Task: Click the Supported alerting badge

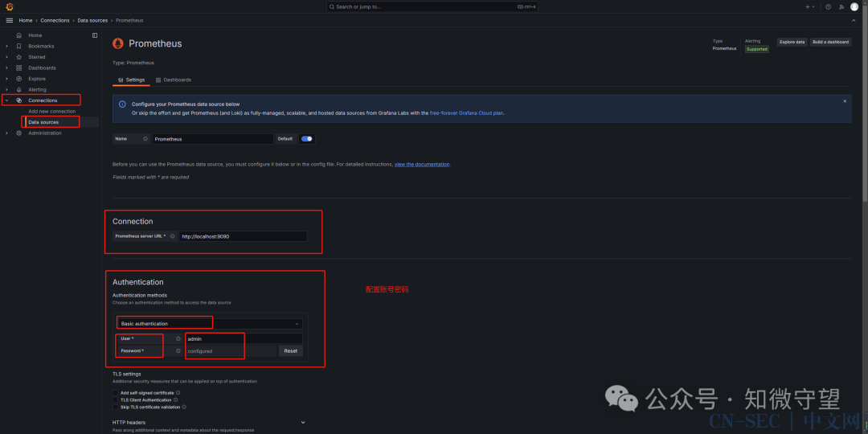Action: click(757, 49)
